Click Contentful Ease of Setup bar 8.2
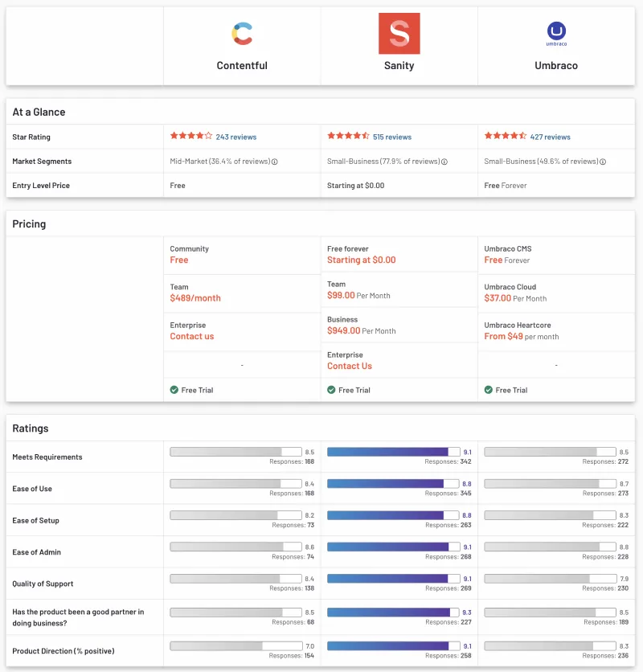Screen dimensions: 643x672 (235, 515)
